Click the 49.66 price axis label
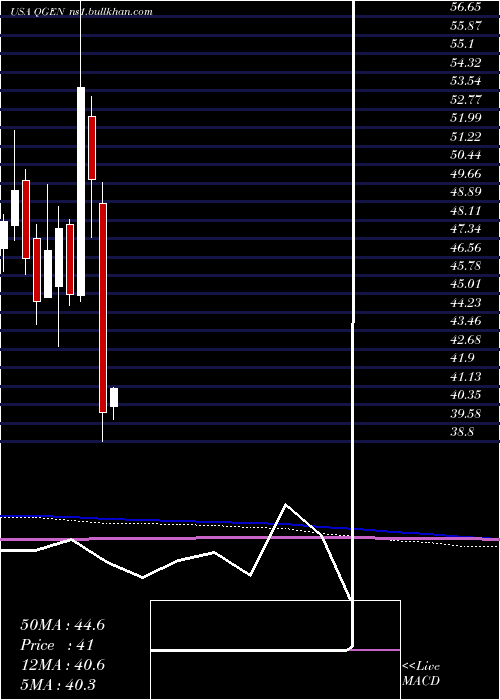The image size is (500, 700). tap(465, 173)
